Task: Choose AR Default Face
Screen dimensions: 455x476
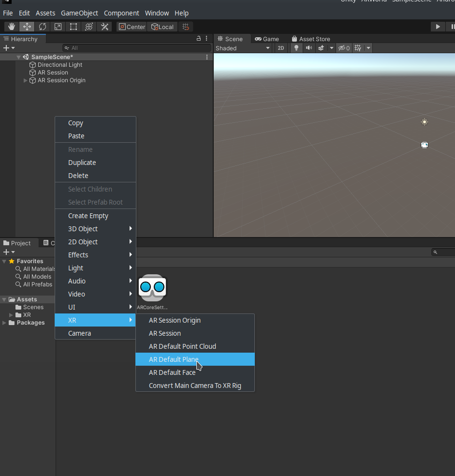Action: (x=195, y=372)
